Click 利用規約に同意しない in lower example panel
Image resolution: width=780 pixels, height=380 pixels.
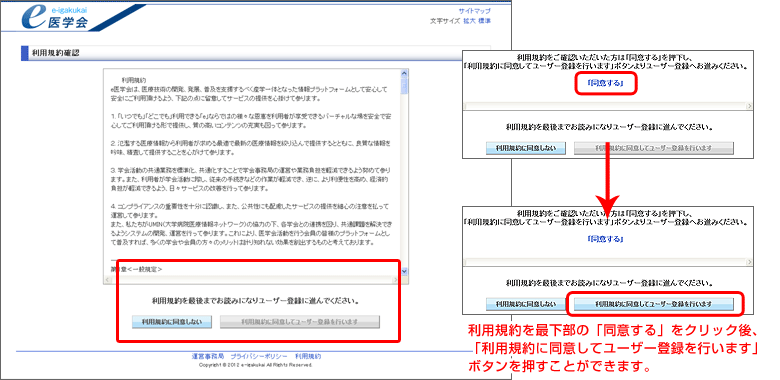coord(527,304)
